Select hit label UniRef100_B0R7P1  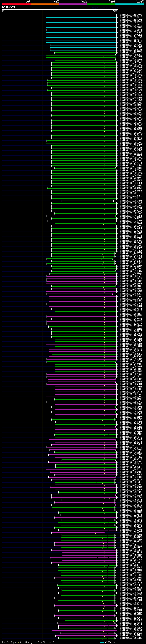pyautogui.click(x=131, y=635)
